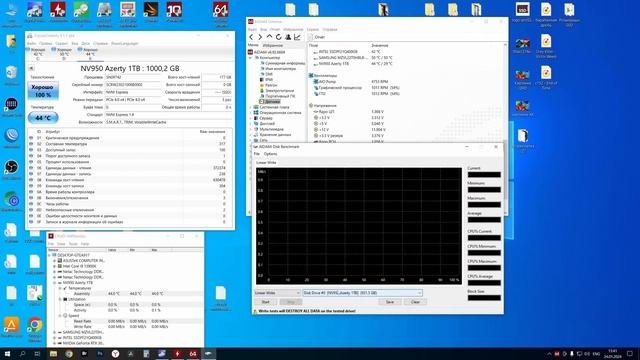This screenshot has width=640, height=360.
Task: Expand NVIDIA GeForce RTX node in HWMonitor
Action: [55, 343]
